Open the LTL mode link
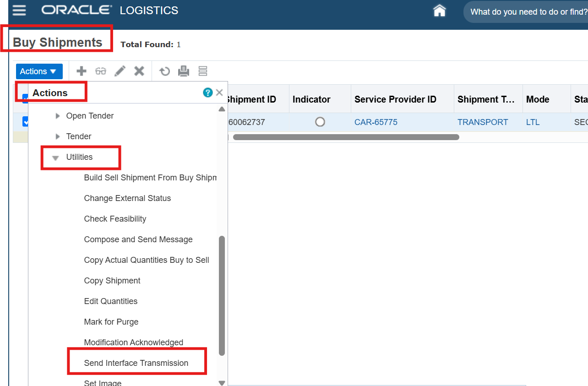Viewport: 588px width, 386px height. coord(533,122)
